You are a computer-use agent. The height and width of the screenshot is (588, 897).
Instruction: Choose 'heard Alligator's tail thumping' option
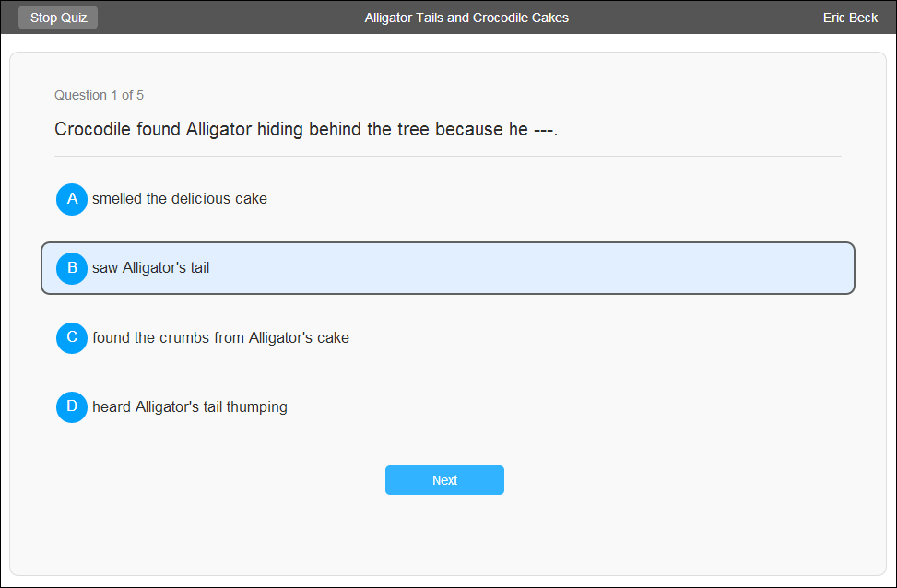(x=190, y=406)
